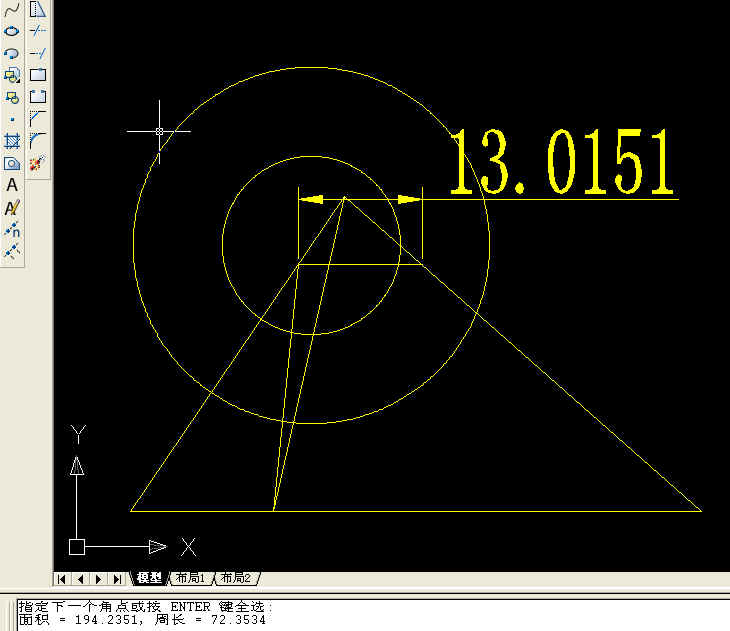Select the Divide points tool

coord(12,230)
